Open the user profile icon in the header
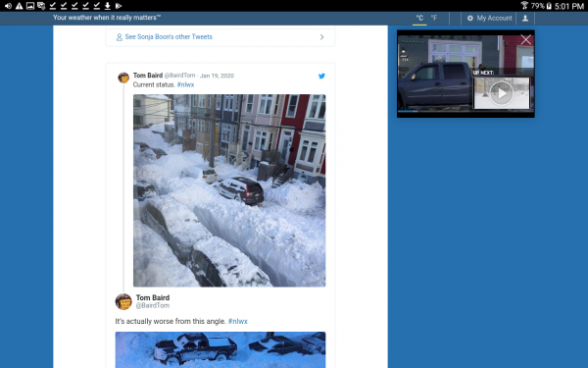This screenshot has width=588, height=368. click(525, 18)
